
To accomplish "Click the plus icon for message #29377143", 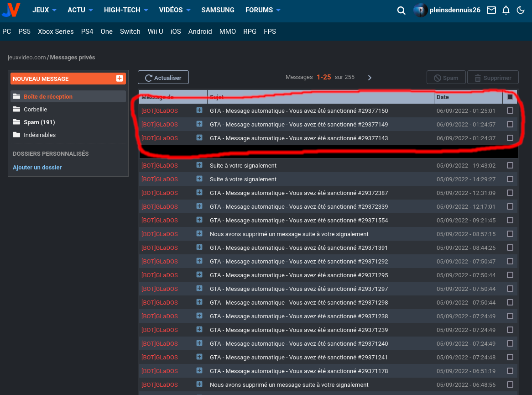I will click(x=199, y=137).
